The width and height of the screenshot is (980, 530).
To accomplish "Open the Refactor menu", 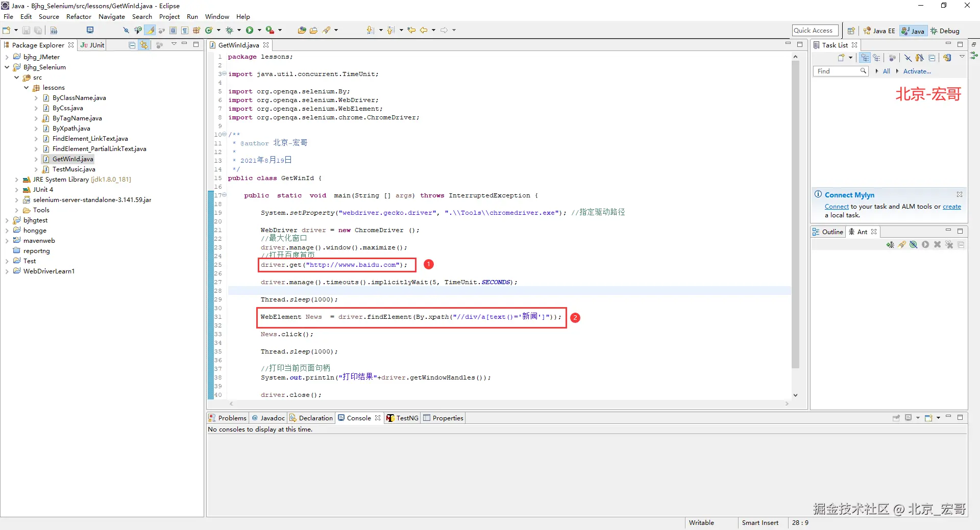I will (79, 17).
